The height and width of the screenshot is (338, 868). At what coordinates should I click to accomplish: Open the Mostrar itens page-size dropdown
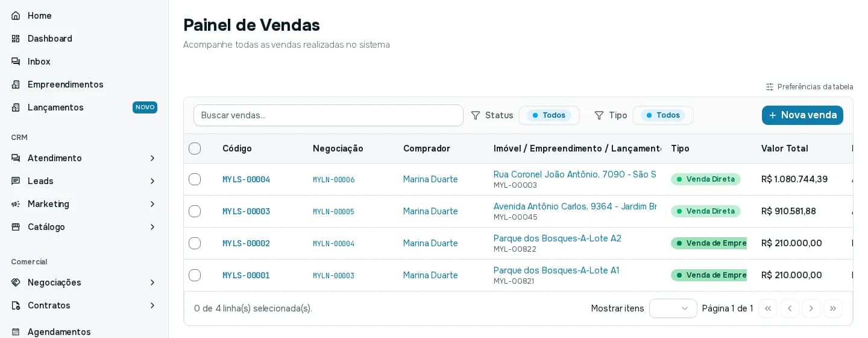pos(673,308)
